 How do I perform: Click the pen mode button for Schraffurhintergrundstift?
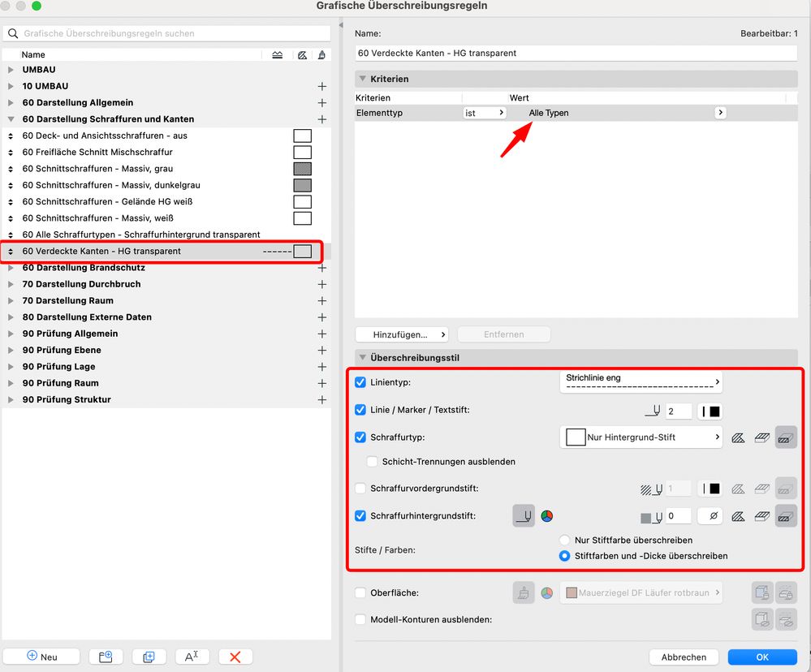pyautogui.click(x=524, y=516)
